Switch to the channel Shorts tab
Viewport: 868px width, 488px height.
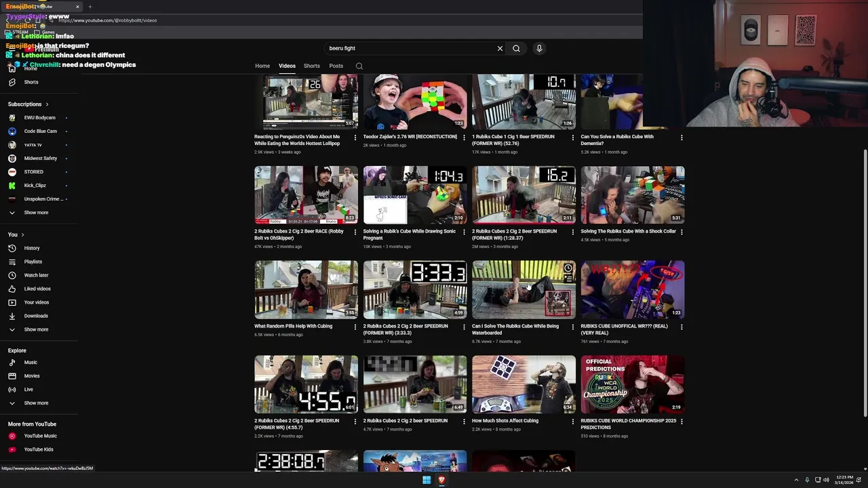tap(312, 66)
